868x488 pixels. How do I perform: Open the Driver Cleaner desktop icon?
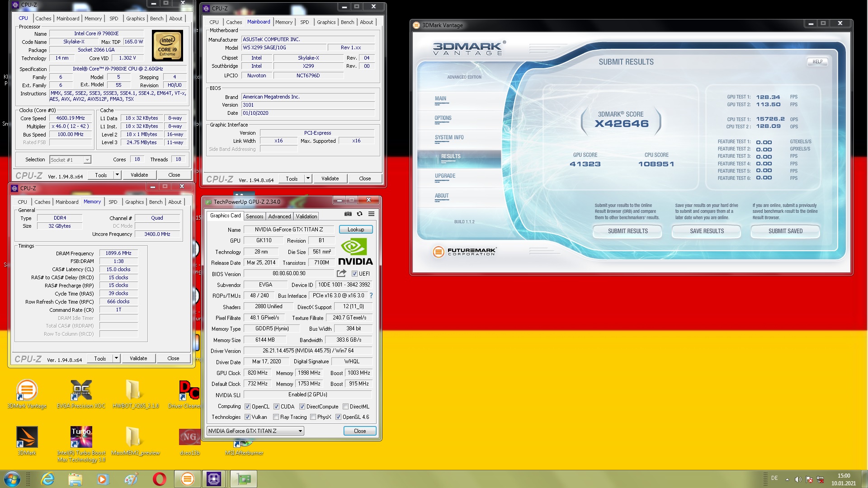click(189, 394)
